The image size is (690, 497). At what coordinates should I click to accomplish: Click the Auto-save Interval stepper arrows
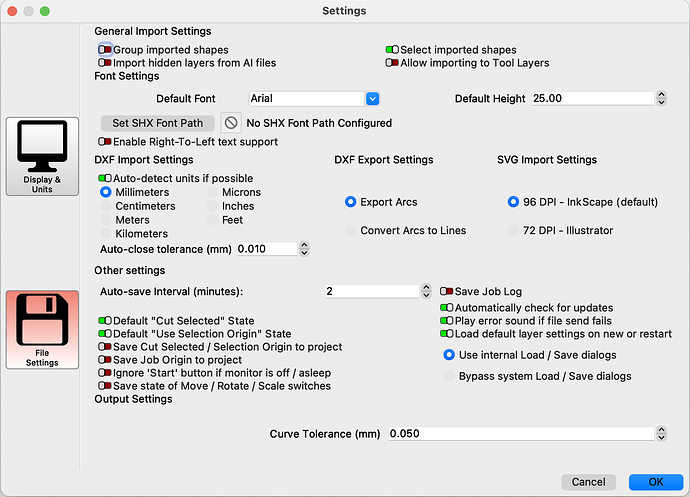[426, 291]
